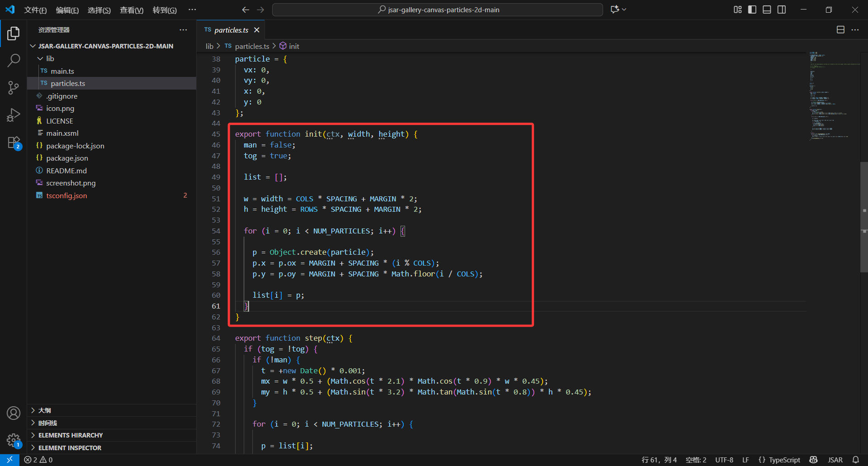The image size is (868, 466).
Task: Click the split editor icon
Action: coord(840,30)
